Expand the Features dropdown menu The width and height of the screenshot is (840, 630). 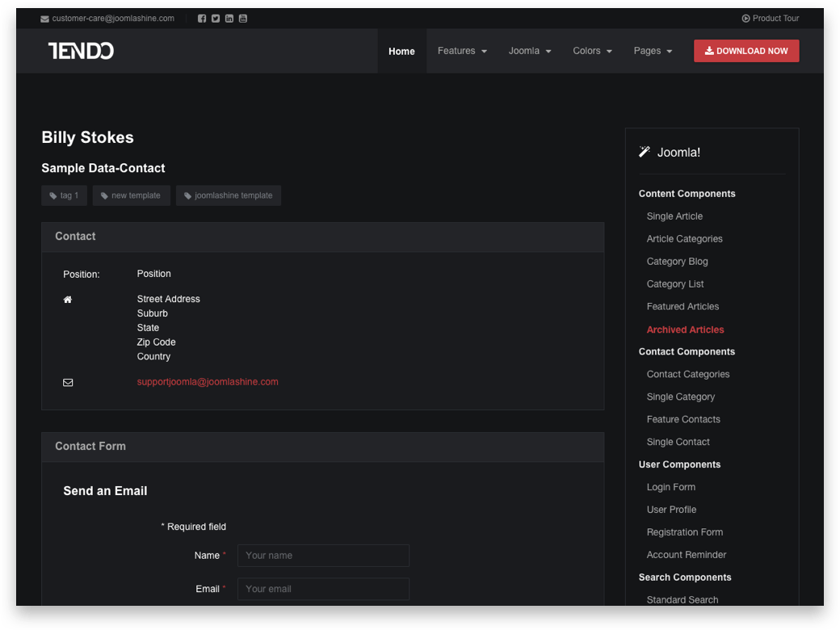(462, 51)
